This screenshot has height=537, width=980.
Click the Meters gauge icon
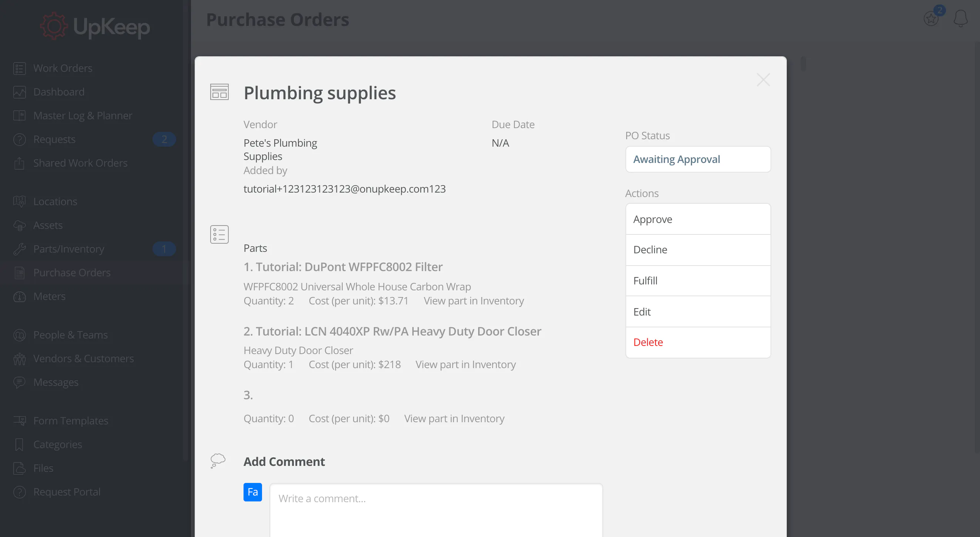(x=19, y=297)
